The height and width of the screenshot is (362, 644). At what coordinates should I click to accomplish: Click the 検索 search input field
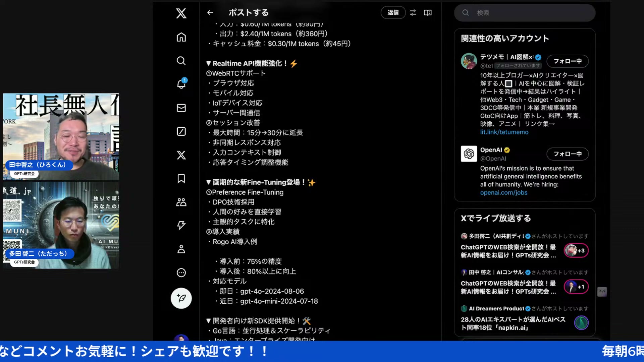point(525,13)
